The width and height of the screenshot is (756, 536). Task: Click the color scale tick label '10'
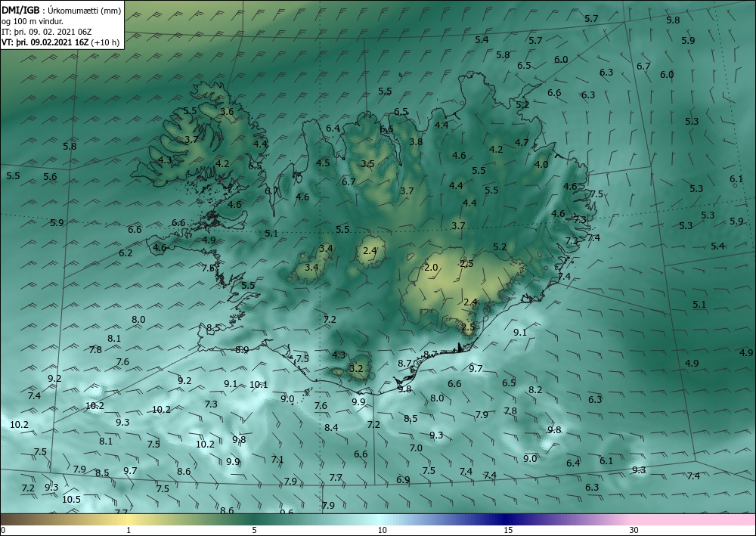pyautogui.click(x=382, y=531)
